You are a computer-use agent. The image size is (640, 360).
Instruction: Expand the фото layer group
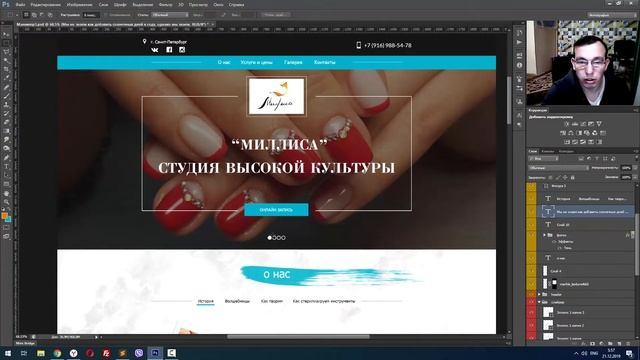(x=544, y=235)
